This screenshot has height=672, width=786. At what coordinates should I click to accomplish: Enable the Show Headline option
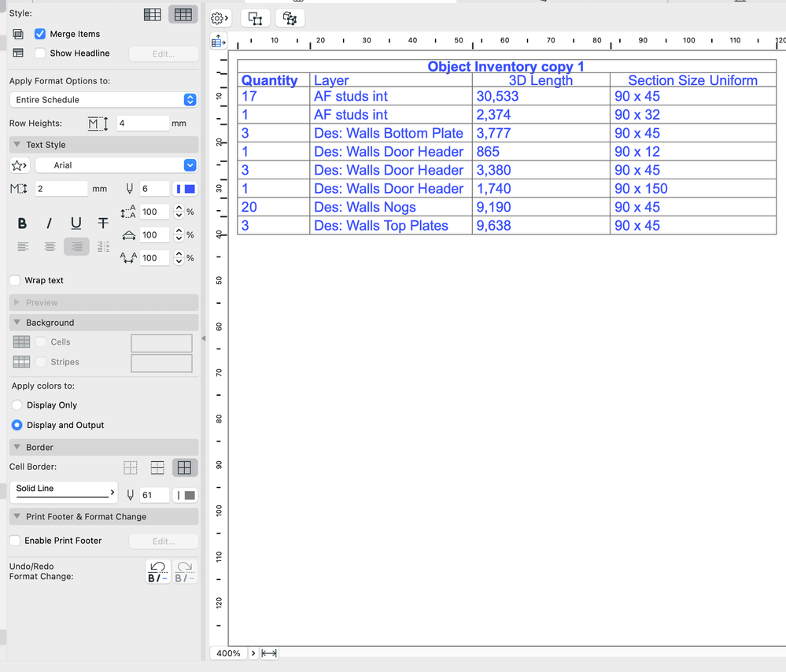tap(40, 53)
